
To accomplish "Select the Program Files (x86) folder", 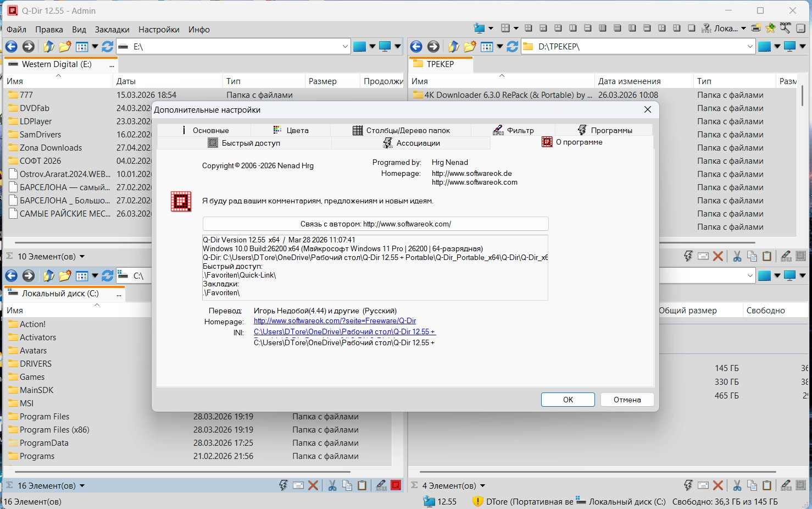I will 54,430.
